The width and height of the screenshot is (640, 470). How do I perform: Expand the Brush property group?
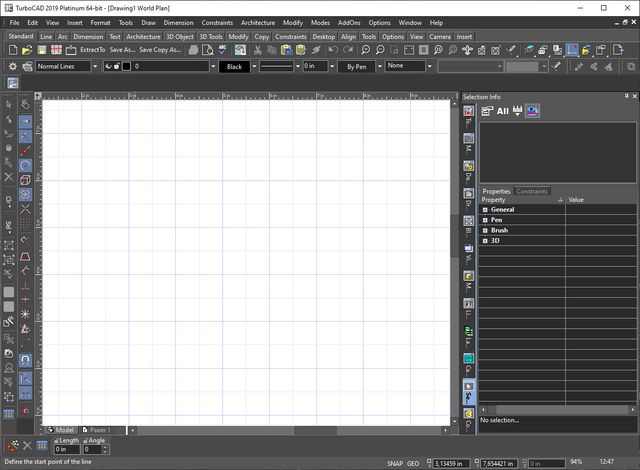click(485, 230)
